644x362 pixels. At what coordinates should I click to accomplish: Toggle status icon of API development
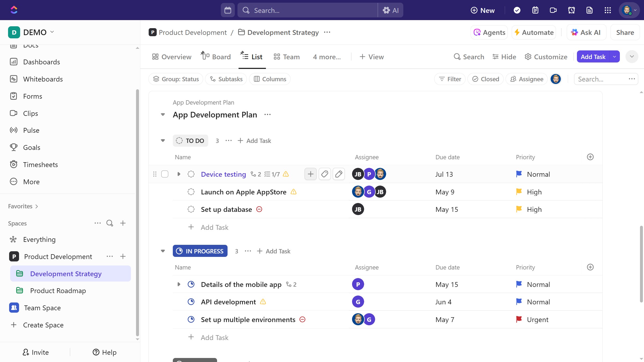[x=191, y=302]
